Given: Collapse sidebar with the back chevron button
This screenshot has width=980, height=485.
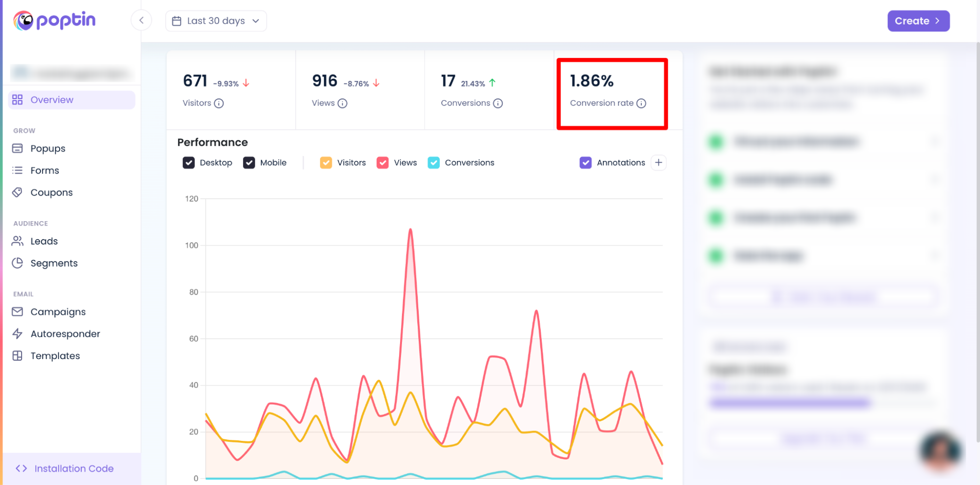Looking at the screenshot, I should 141,20.
